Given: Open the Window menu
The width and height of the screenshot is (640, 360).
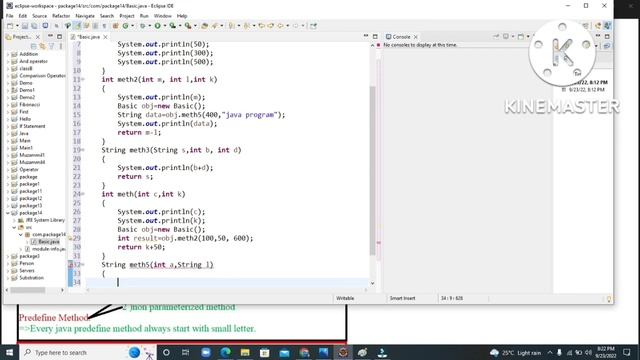Looking at the screenshot, I should (x=162, y=16).
